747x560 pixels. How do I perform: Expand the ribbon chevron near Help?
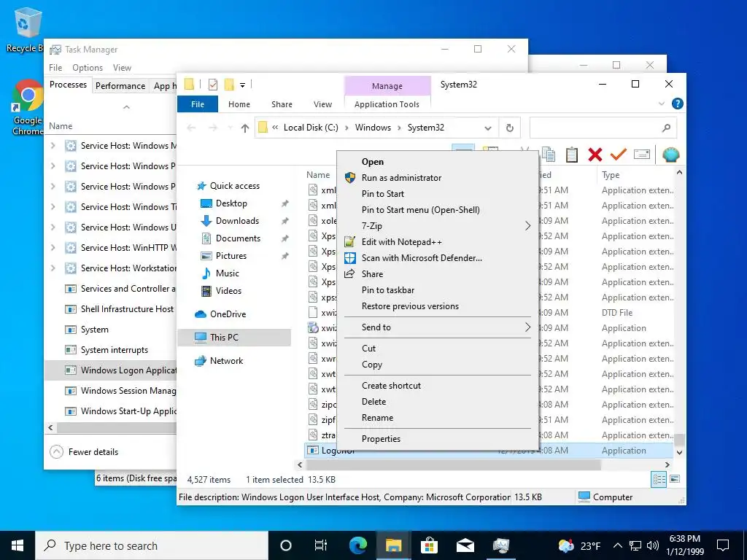661,104
